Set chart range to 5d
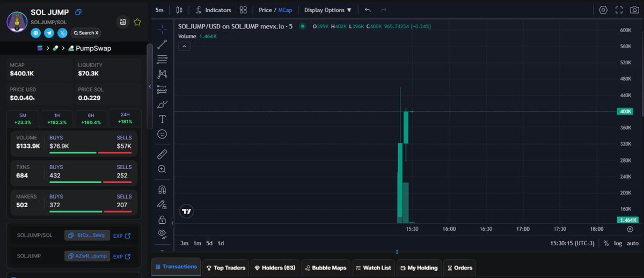The width and height of the screenshot is (644, 278). (209, 243)
